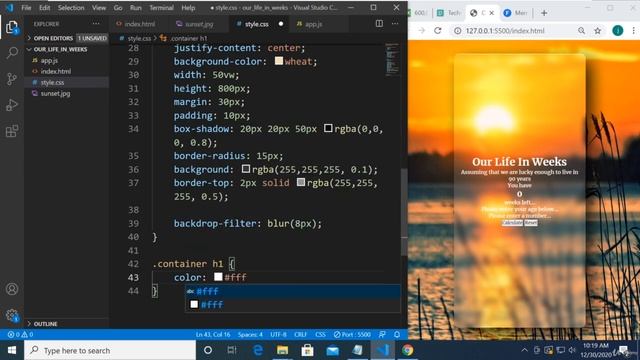Viewport: 640px width, 360px height.
Task: Reload the page in Chrome
Action: pyautogui.click(x=438, y=31)
